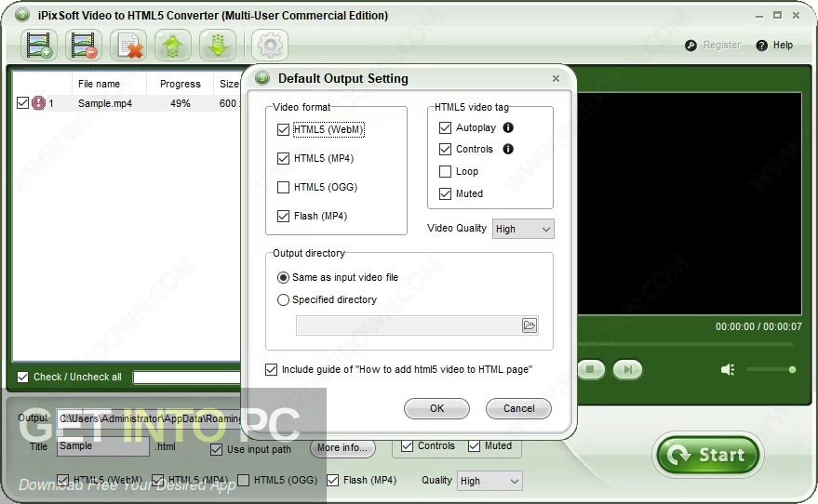The width and height of the screenshot is (818, 504).
Task: Toggle the checkbox on the Sample.mp4 row
Action: [x=22, y=102]
